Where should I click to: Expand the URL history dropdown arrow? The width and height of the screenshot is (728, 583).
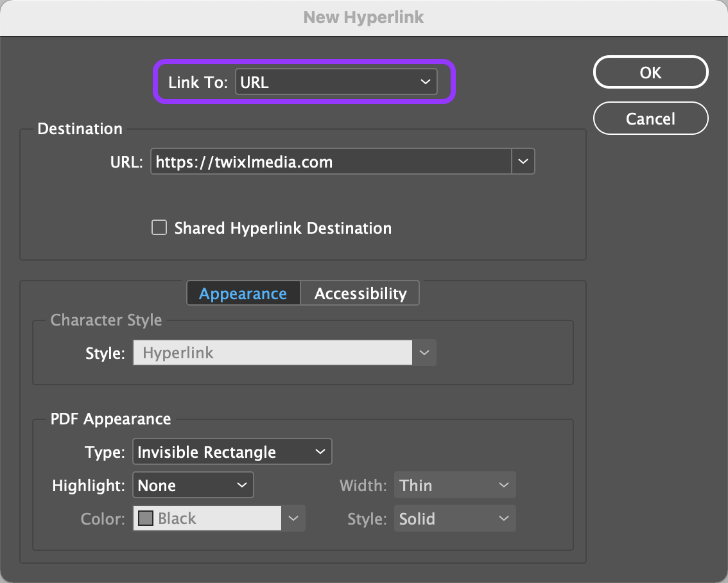coord(523,162)
